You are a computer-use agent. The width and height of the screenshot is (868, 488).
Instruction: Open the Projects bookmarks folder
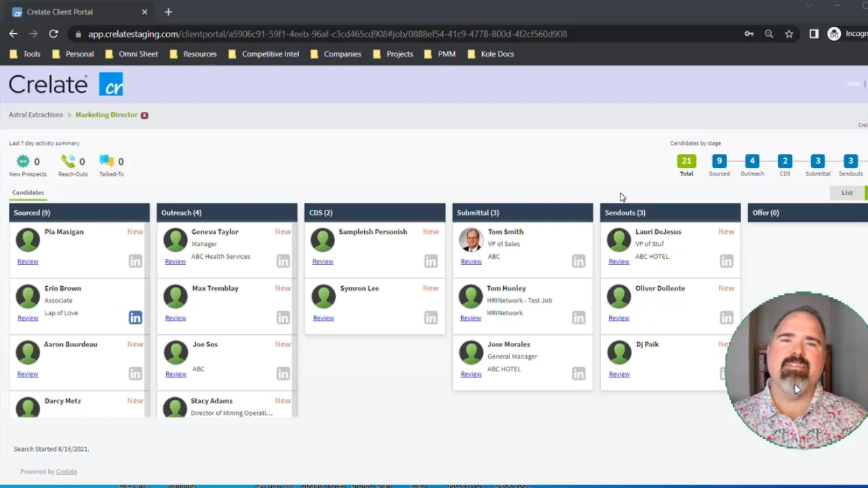click(393, 54)
